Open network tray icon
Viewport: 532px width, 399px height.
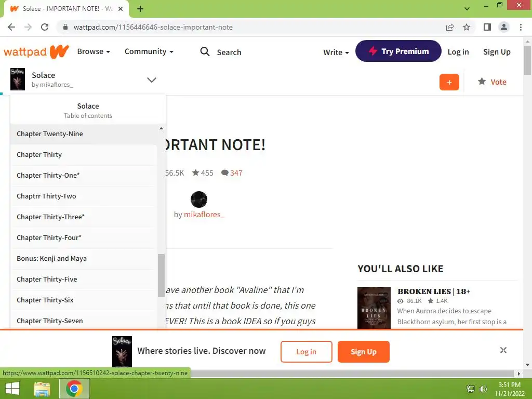pyautogui.click(x=471, y=389)
